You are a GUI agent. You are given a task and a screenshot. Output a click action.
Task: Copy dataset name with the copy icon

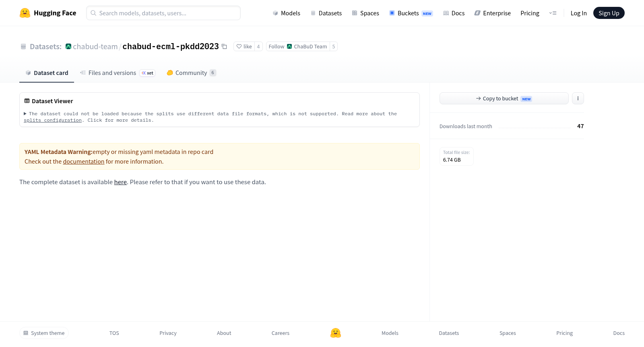pyautogui.click(x=225, y=46)
